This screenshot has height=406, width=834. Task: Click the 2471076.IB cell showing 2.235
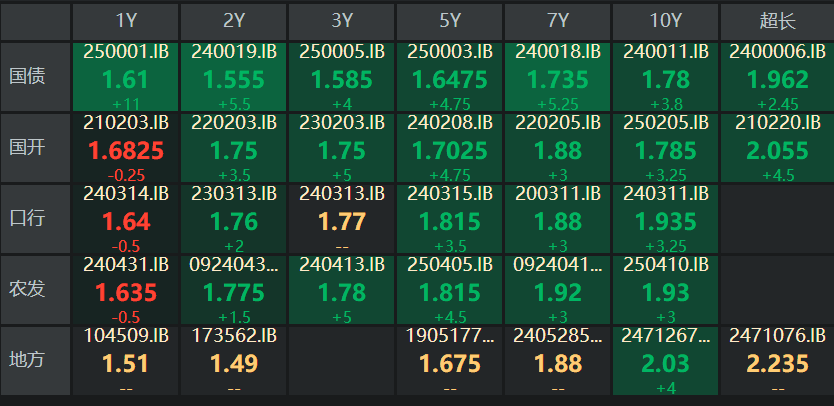[x=777, y=361]
